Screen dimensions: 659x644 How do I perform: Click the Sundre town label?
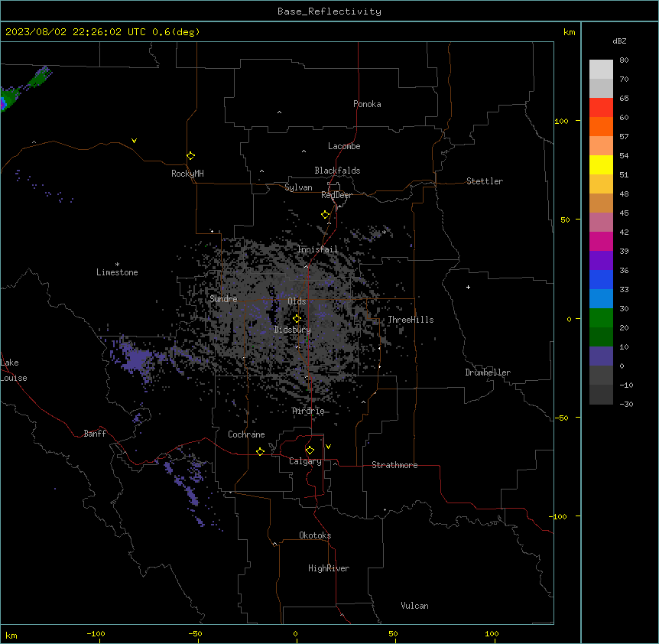(x=223, y=299)
